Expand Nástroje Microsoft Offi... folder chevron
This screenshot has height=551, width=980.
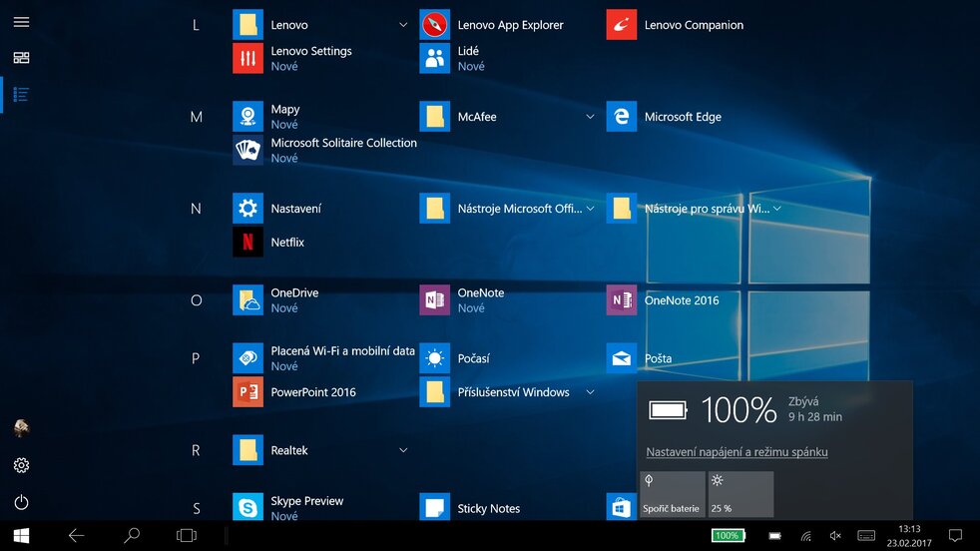point(590,209)
